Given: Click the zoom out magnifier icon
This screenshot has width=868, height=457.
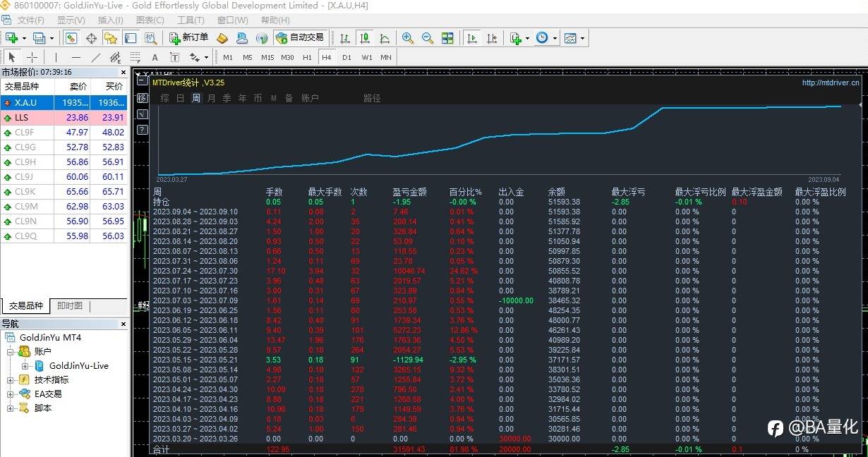Looking at the screenshot, I should [x=427, y=38].
